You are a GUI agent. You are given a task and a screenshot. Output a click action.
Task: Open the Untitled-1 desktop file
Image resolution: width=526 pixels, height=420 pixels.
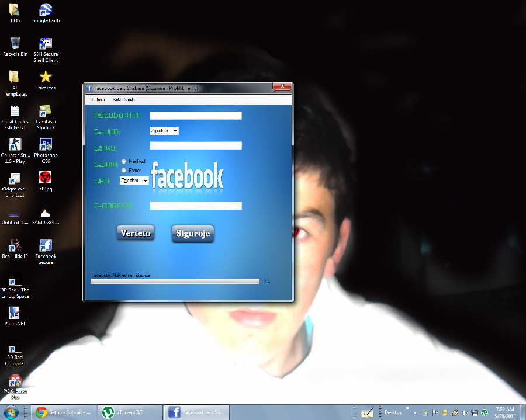[x=15, y=218]
